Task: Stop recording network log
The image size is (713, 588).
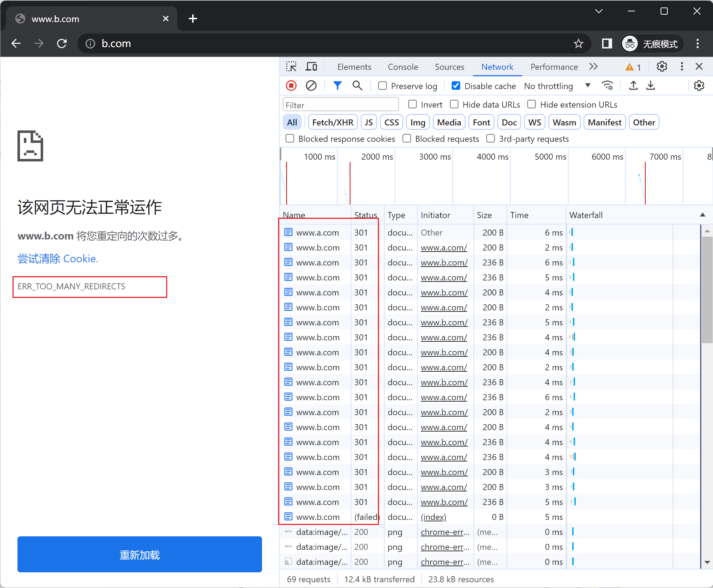Action: coord(291,86)
